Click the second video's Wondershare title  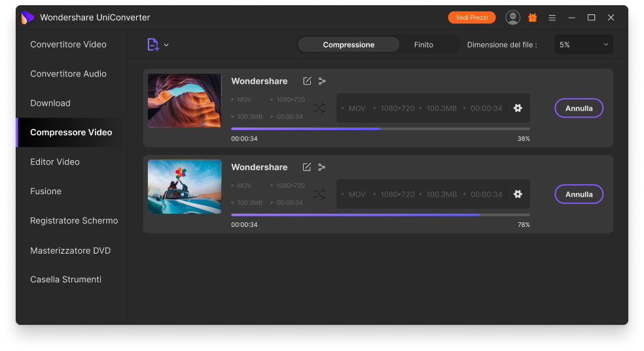coord(259,167)
